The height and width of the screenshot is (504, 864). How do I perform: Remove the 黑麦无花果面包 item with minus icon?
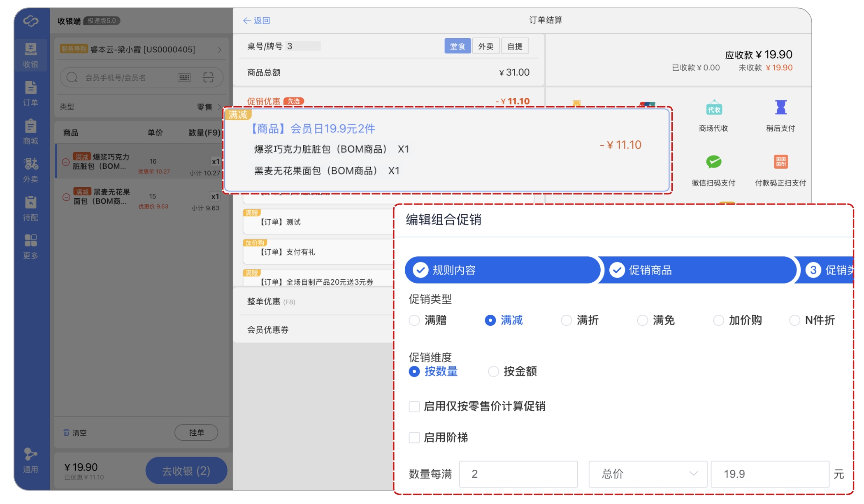66,197
